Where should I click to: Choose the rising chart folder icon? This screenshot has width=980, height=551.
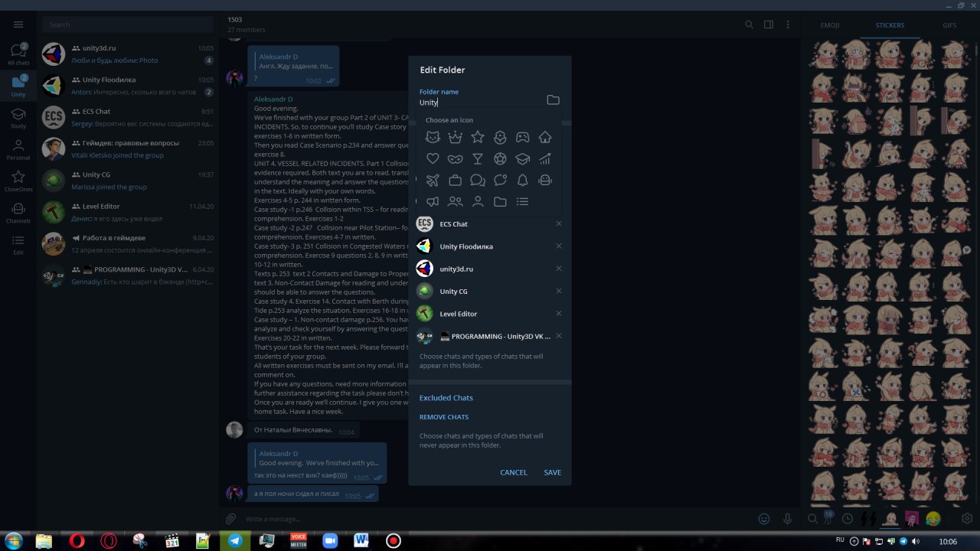pyautogui.click(x=545, y=159)
